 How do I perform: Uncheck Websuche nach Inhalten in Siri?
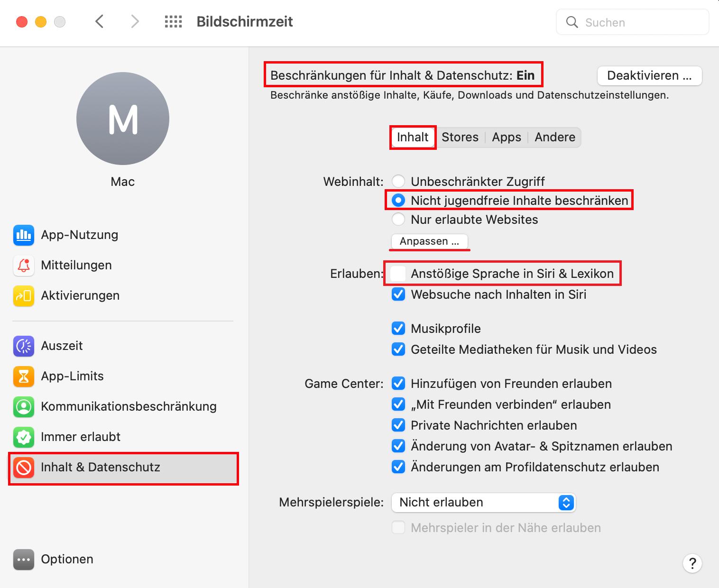398,294
